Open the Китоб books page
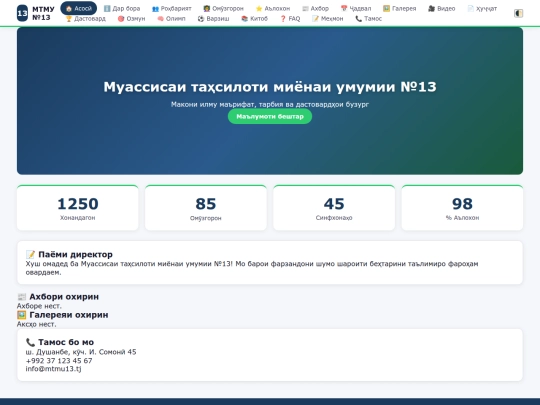Screen dimensions: 540x405 pyautogui.click(x=254, y=19)
